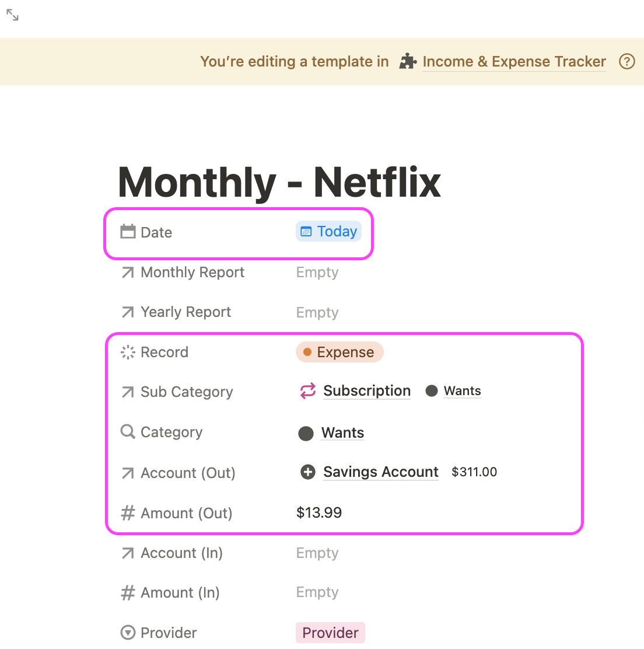Open the Sub Category property label

click(x=187, y=392)
